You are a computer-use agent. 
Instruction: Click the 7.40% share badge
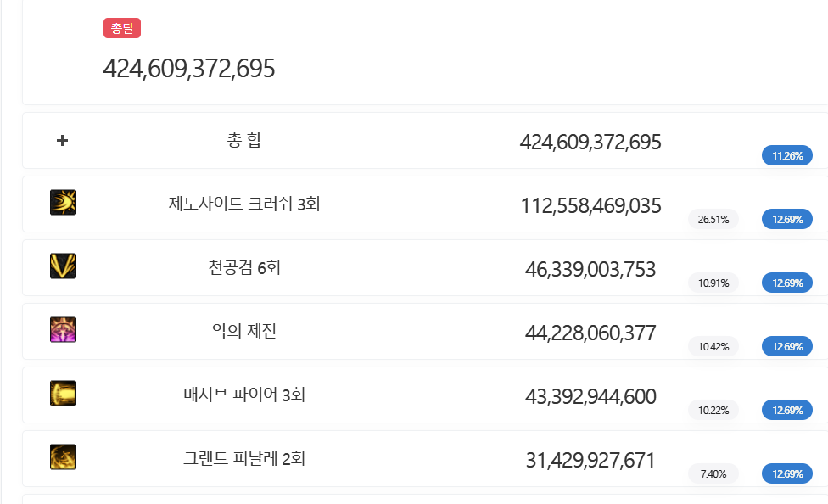713,474
